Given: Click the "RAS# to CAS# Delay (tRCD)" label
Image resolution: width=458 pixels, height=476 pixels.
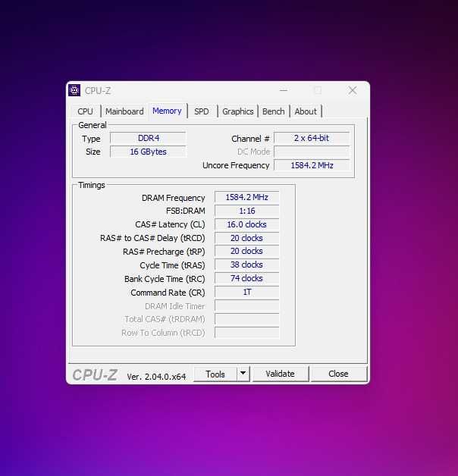Looking at the screenshot, I should click(x=152, y=238).
